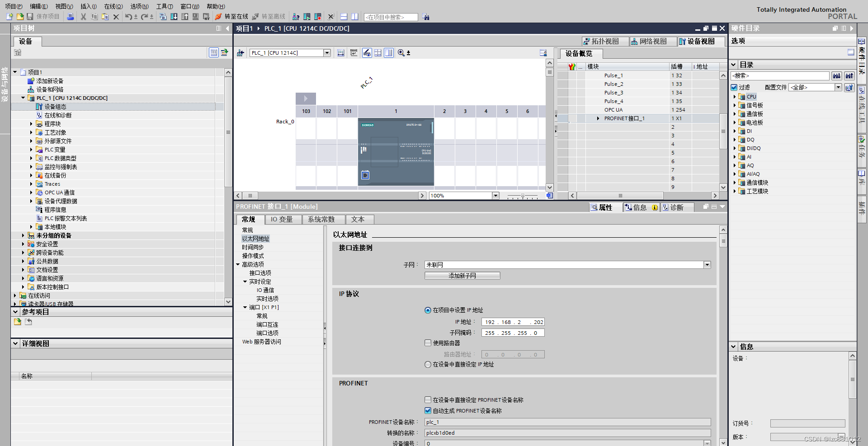Click the IP address field 192.168.2.202

pyautogui.click(x=513, y=322)
